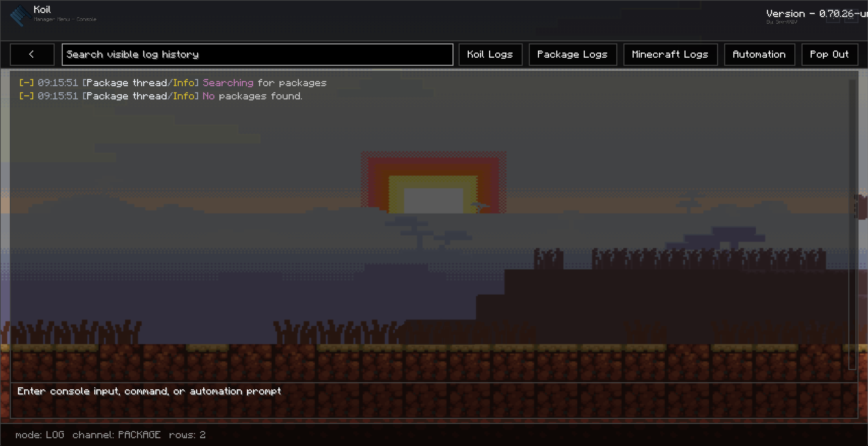Click the 'Manager Menu - Console' subtitle
This screenshot has width=868, height=446.
[x=65, y=19]
